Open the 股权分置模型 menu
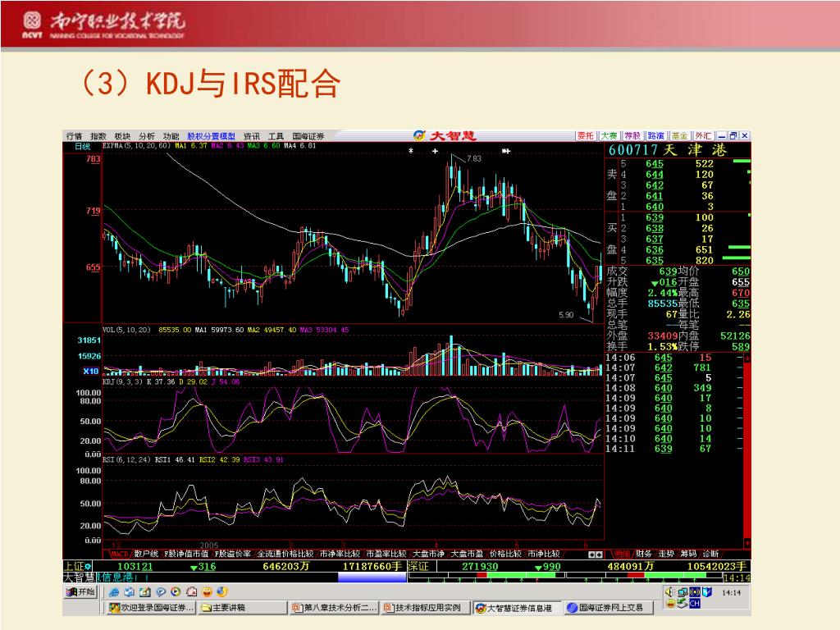 [211, 136]
